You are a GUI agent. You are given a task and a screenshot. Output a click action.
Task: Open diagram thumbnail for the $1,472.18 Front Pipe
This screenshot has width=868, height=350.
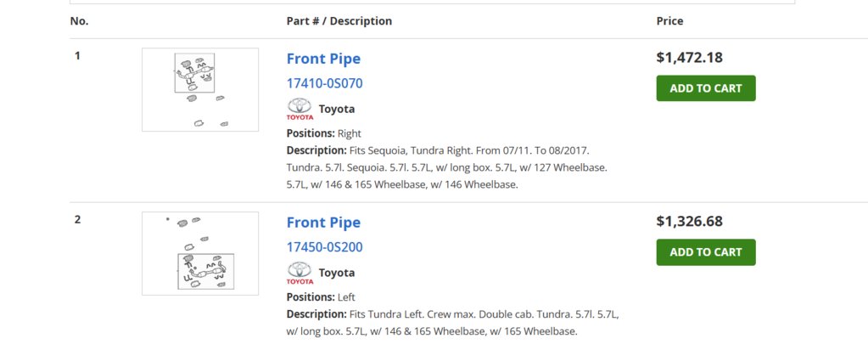click(200, 89)
